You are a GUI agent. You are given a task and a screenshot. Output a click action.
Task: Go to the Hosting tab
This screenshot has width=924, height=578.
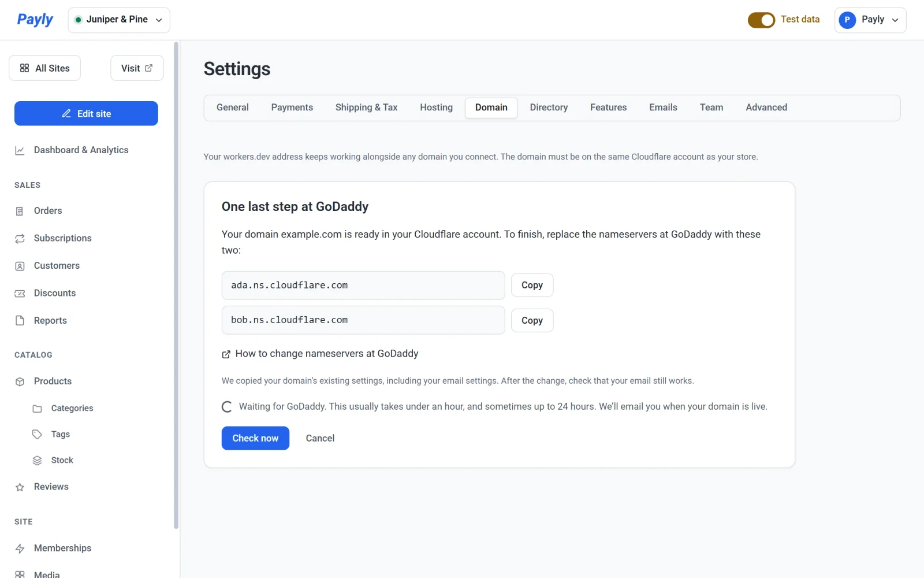pyautogui.click(x=437, y=108)
